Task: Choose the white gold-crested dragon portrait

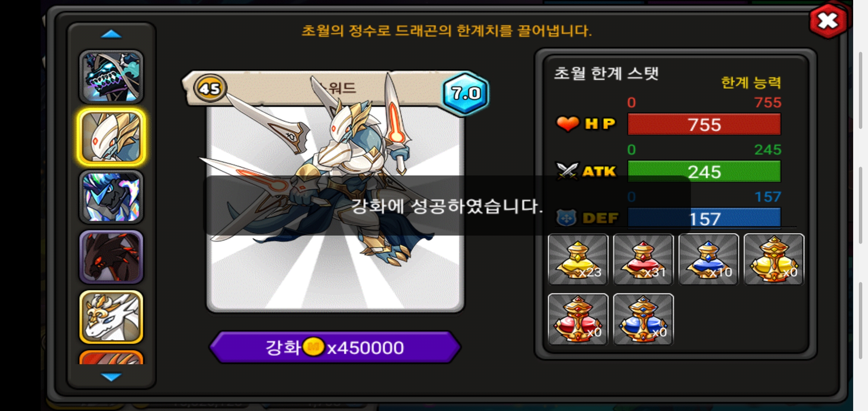Action: pos(111,317)
